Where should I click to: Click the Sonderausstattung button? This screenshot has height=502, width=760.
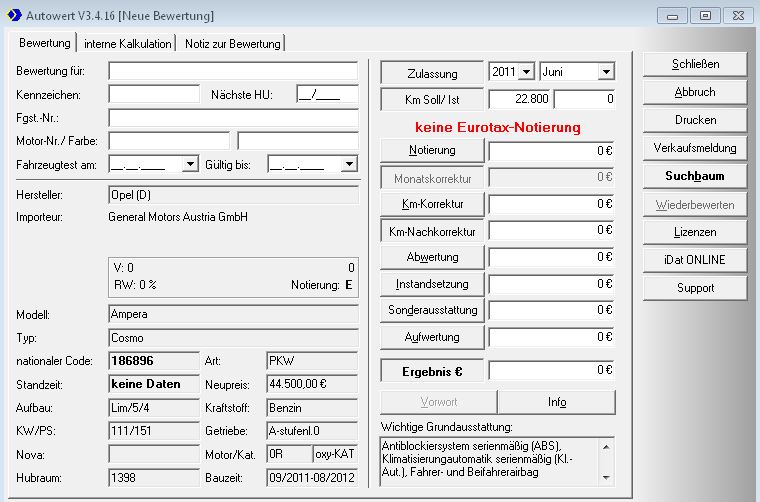[432, 310]
